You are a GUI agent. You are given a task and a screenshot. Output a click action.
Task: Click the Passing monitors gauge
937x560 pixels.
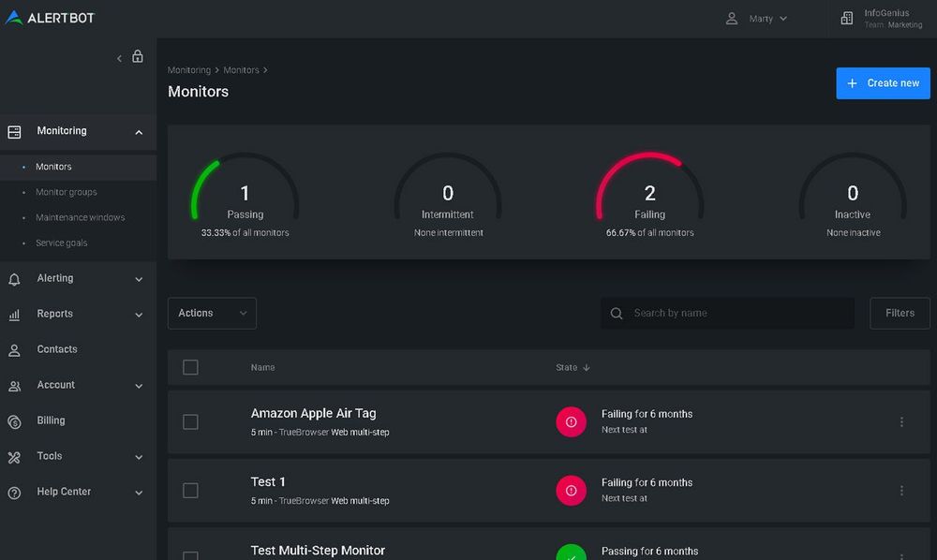point(245,195)
